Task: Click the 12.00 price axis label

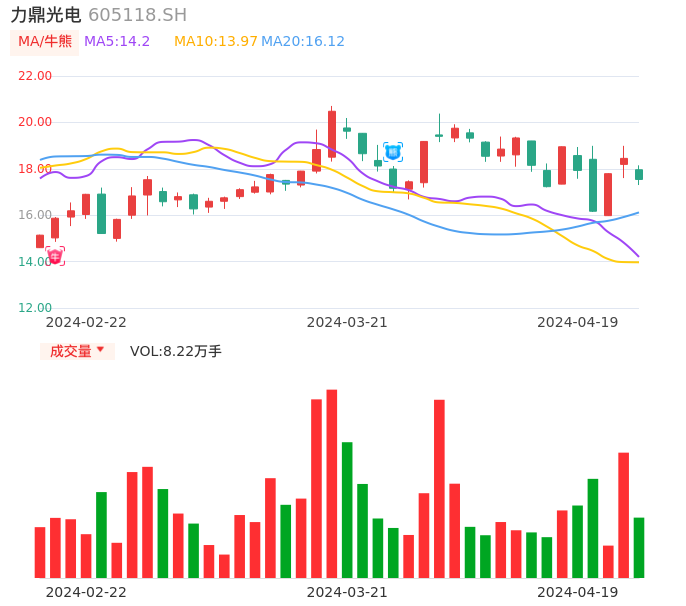Action: (36, 308)
